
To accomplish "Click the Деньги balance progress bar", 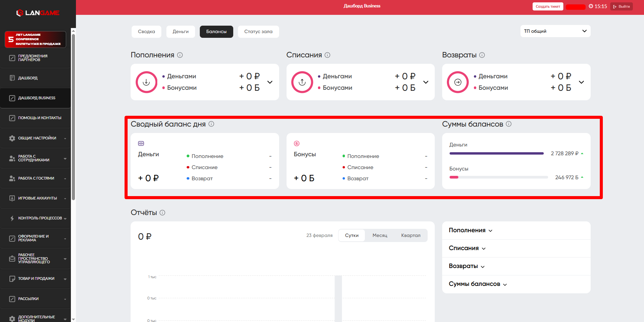I will pos(497,154).
